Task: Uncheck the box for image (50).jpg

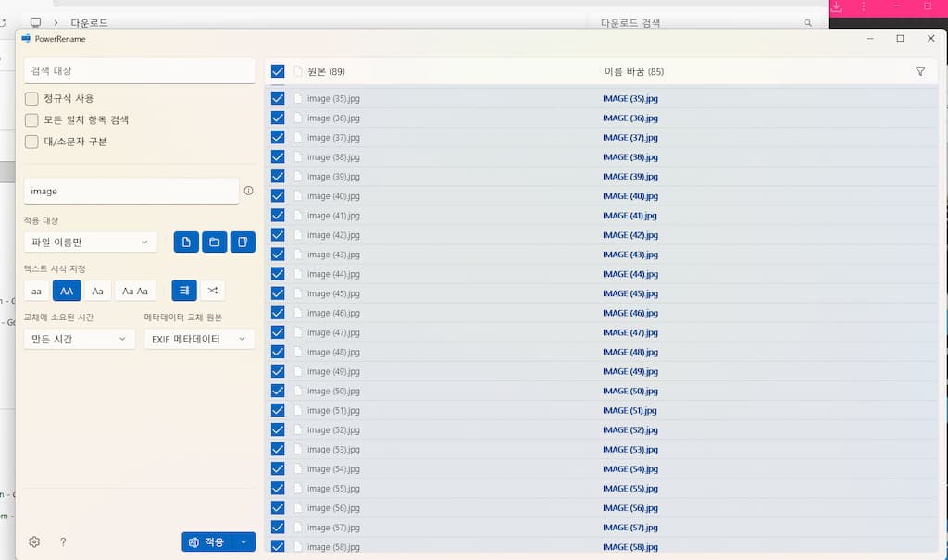Action: click(278, 391)
